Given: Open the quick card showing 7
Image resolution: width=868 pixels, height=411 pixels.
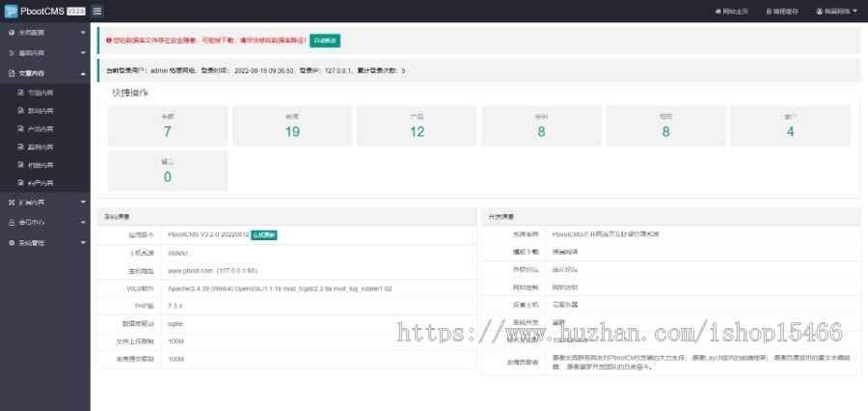Looking at the screenshot, I should pyautogui.click(x=167, y=125).
